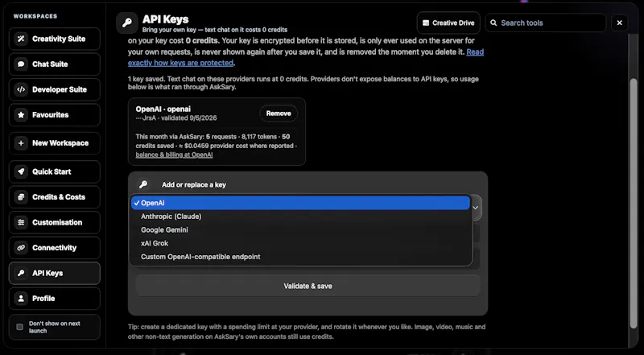
Task: Click the Chat Suite speech bubble icon
Action: (x=21, y=64)
